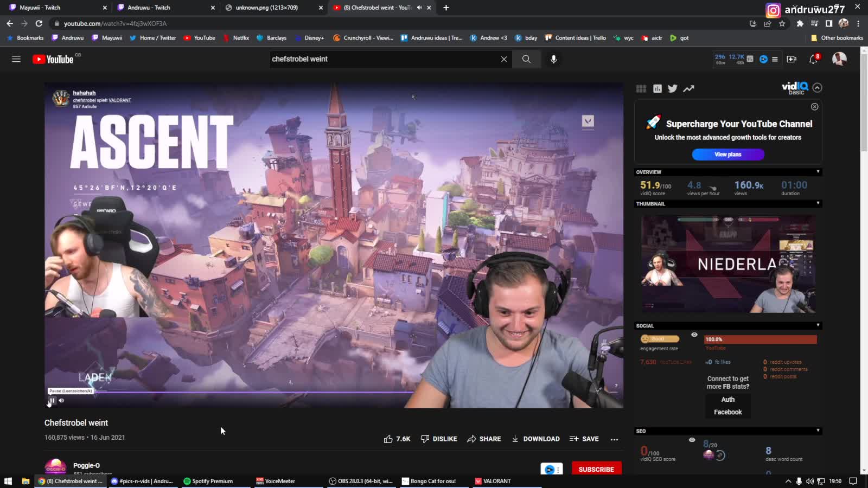Toggle SEO score visibility eye
The width and height of the screenshot is (868, 488).
(692, 440)
